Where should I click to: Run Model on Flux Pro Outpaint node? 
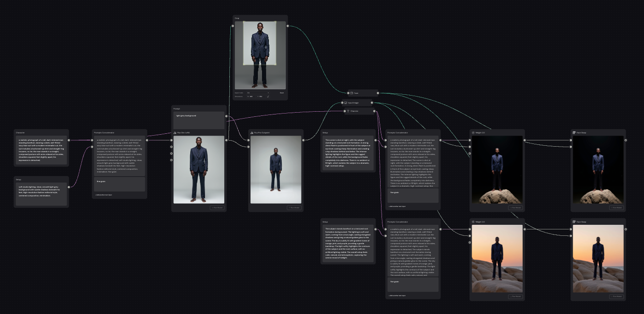[294, 207]
